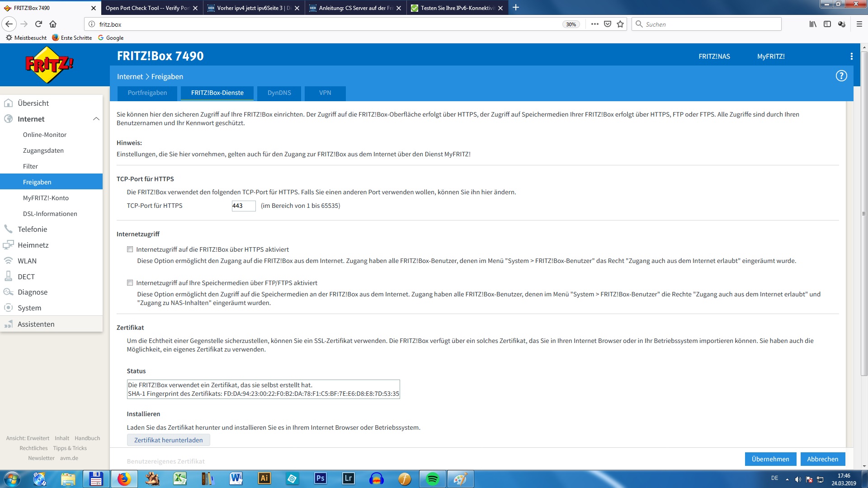Show site information for fritz.box
Image resolution: width=868 pixels, height=488 pixels.
92,24
